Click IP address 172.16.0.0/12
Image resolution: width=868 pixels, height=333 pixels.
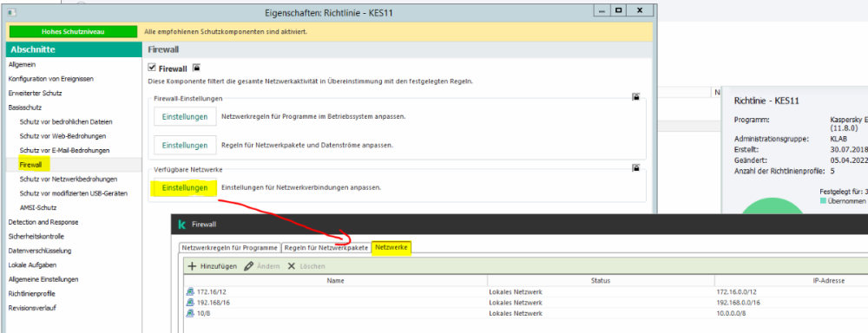pyautogui.click(x=736, y=292)
